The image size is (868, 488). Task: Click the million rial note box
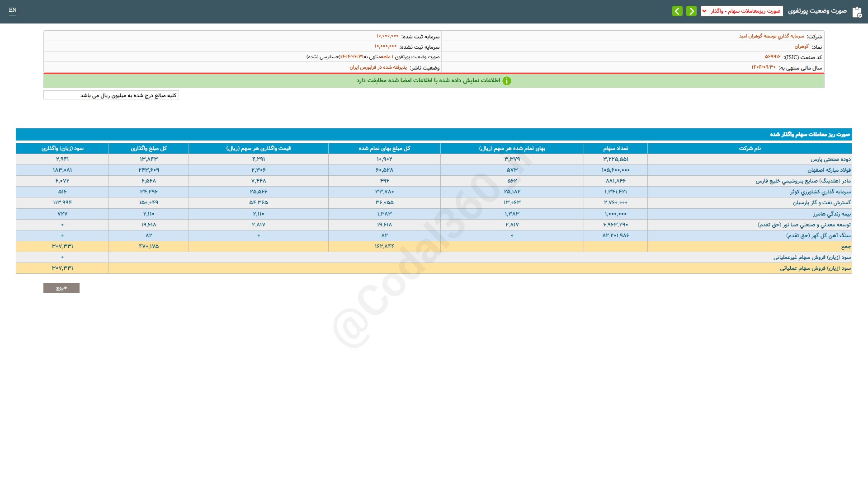coord(111,95)
